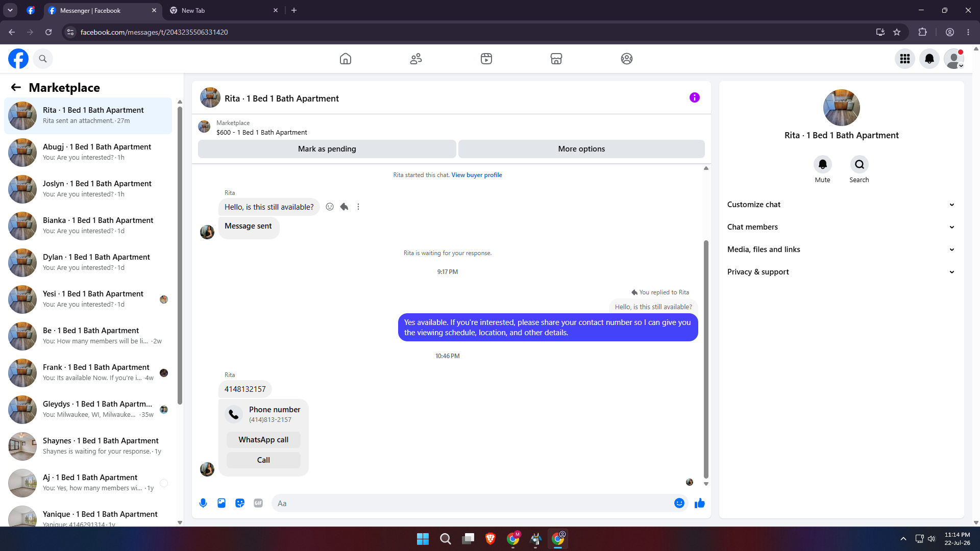
Task: Reload the page
Action: point(48,32)
